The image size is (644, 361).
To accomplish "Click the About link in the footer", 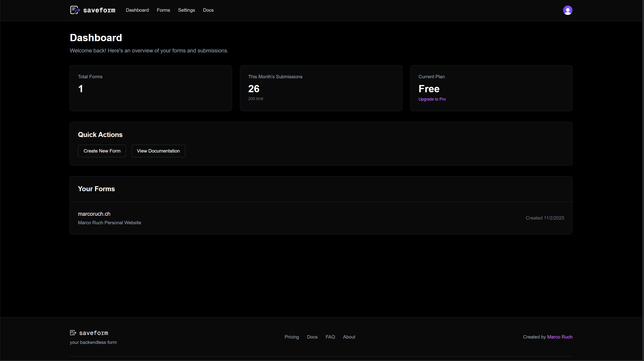I will (349, 337).
